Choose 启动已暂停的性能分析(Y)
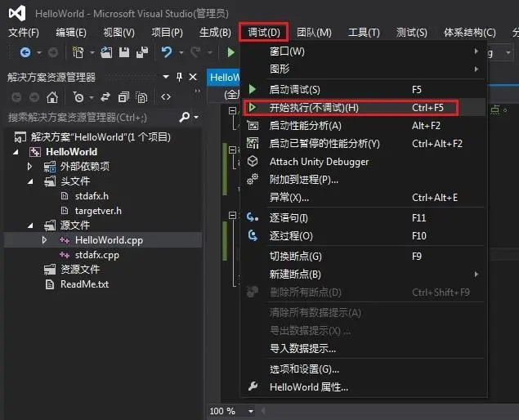Screen dimensions: 519x420 [x=364, y=144]
